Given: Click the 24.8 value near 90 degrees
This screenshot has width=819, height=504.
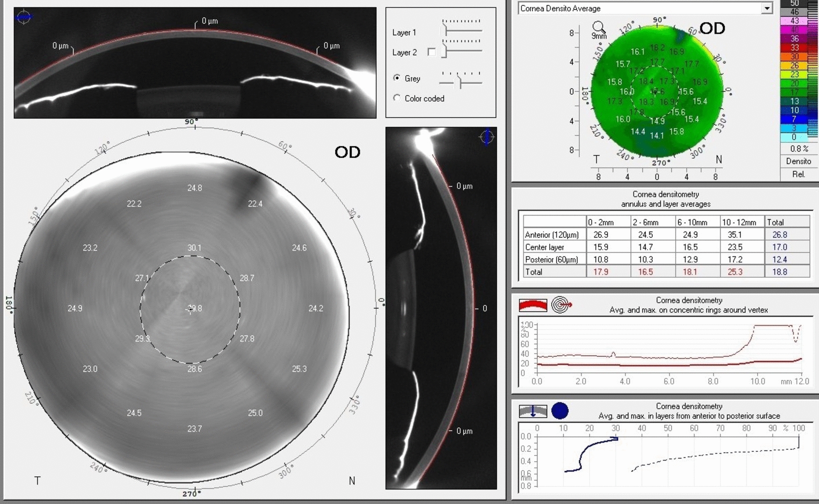Looking at the screenshot, I should tap(195, 188).
